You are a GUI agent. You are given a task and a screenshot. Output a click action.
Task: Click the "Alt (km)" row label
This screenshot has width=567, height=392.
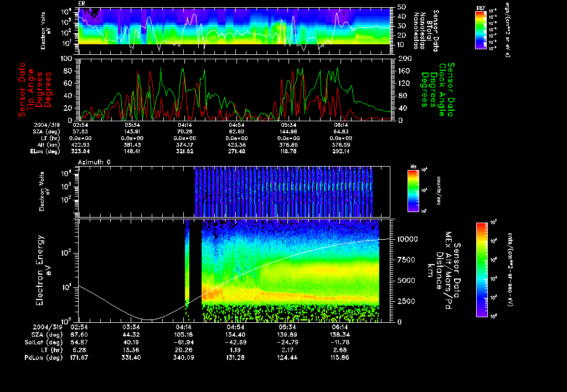(x=49, y=145)
